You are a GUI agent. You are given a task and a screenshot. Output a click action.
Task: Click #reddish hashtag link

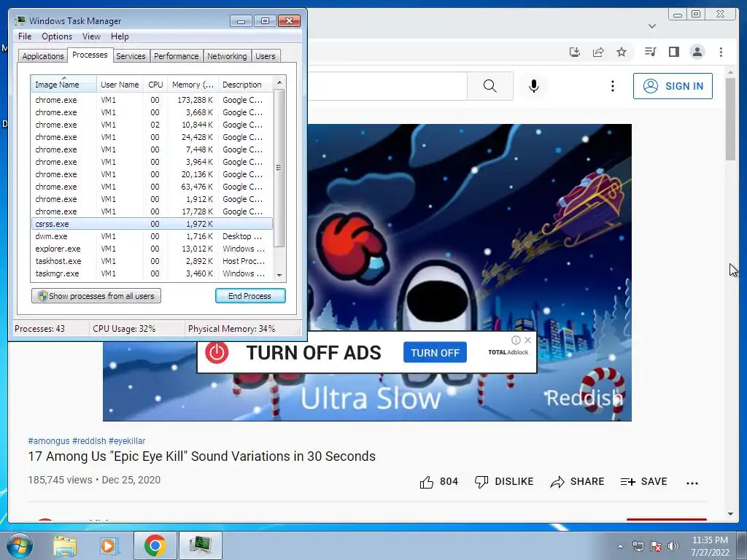click(x=89, y=441)
